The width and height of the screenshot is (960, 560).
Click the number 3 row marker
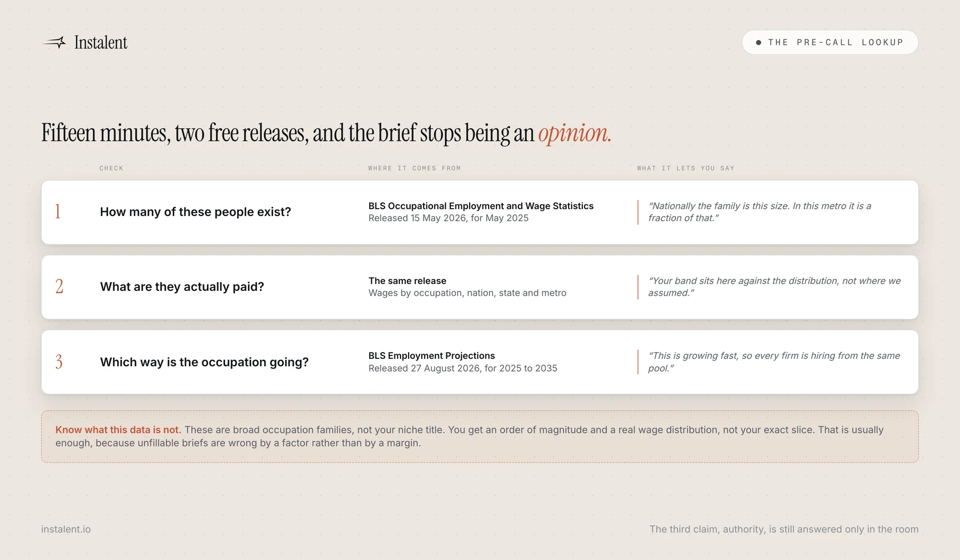point(59,362)
